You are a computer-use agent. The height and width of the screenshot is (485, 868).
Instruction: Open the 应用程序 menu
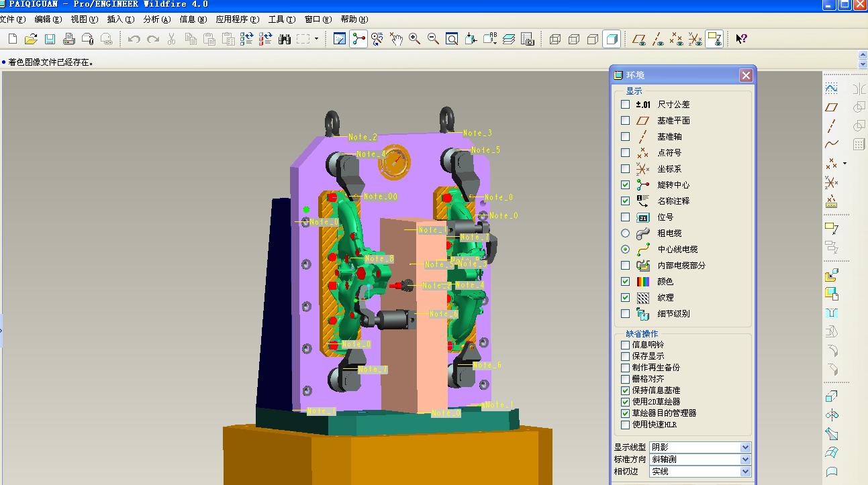pos(238,19)
